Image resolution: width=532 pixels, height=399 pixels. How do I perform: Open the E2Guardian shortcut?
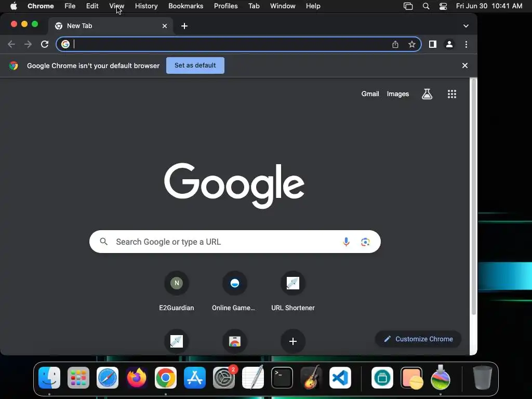[177, 291]
